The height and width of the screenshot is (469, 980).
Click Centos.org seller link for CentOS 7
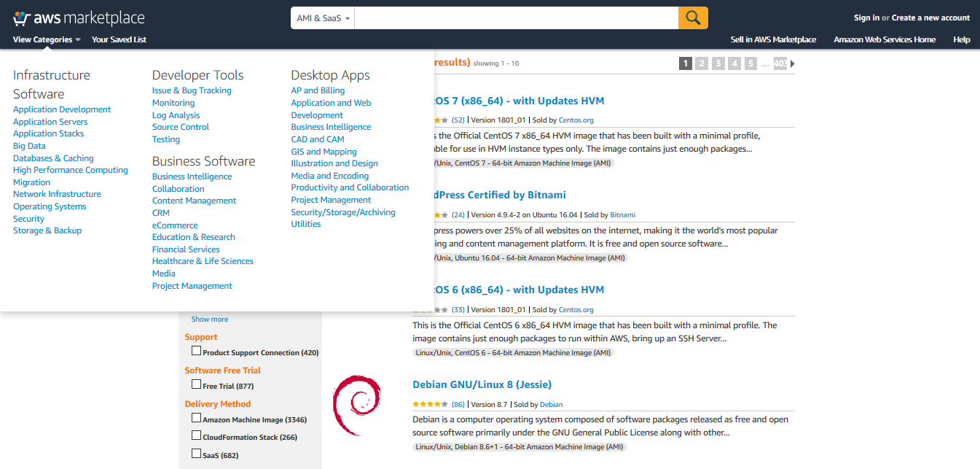576,120
